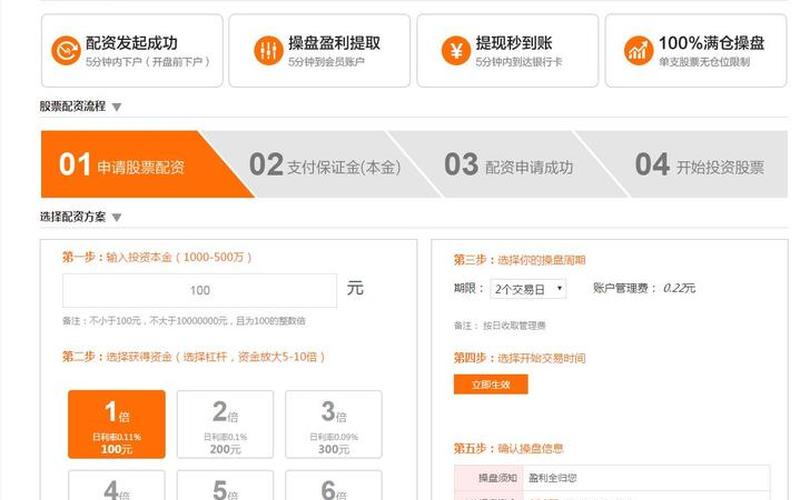Click the 配资发起成功 feature card title
This screenshot has width=800, height=500.
[x=132, y=43]
